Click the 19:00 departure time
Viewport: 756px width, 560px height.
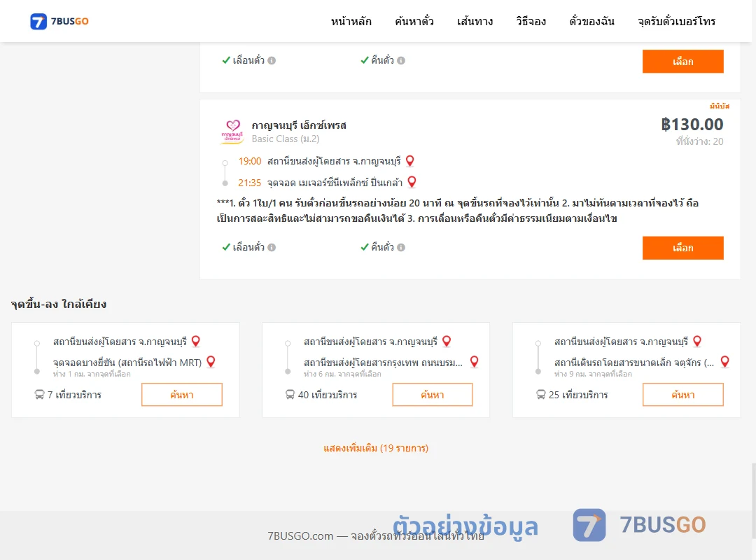coord(250,161)
